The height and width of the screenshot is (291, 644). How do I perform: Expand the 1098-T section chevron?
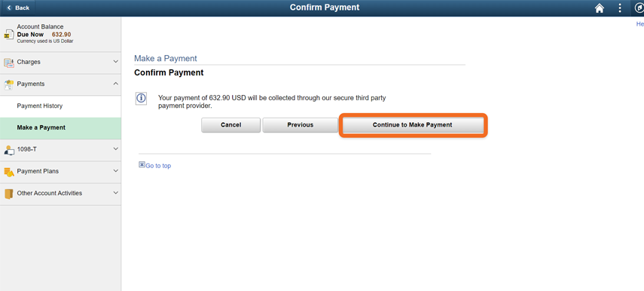(115, 149)
